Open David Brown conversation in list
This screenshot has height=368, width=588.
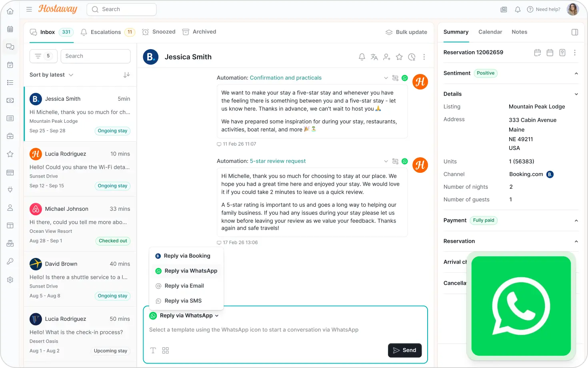pos(80,279)
